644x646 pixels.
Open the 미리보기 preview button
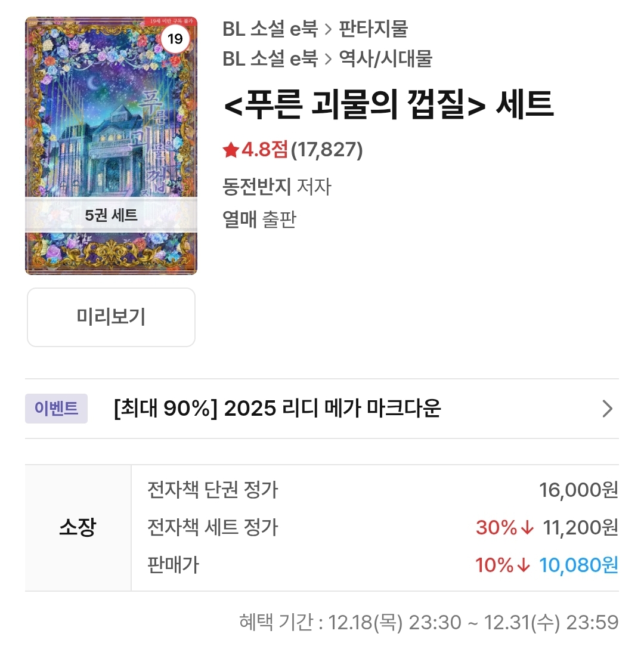pos(111,317)
